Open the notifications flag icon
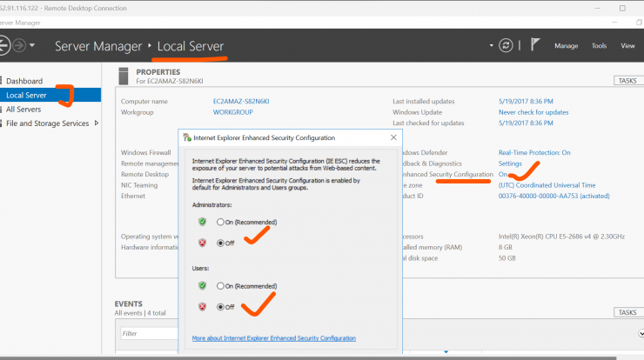This screenshot has width=644, height=360. (x=534, y=44)
